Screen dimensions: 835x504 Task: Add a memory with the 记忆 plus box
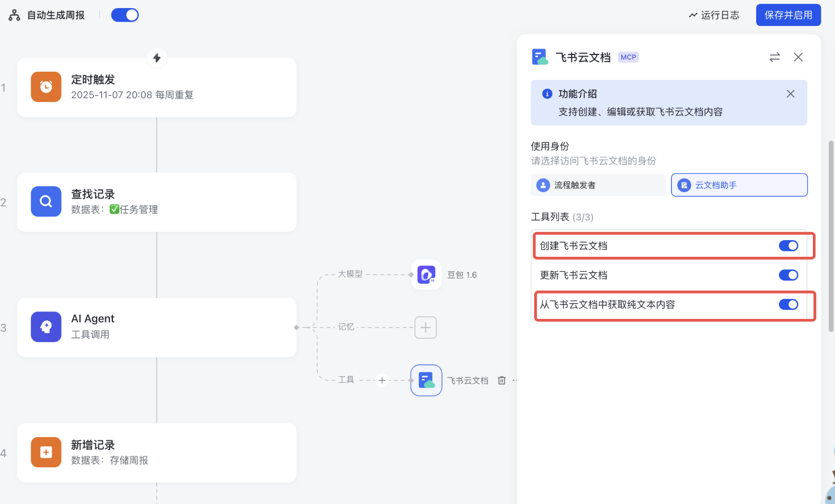point(426,328)
